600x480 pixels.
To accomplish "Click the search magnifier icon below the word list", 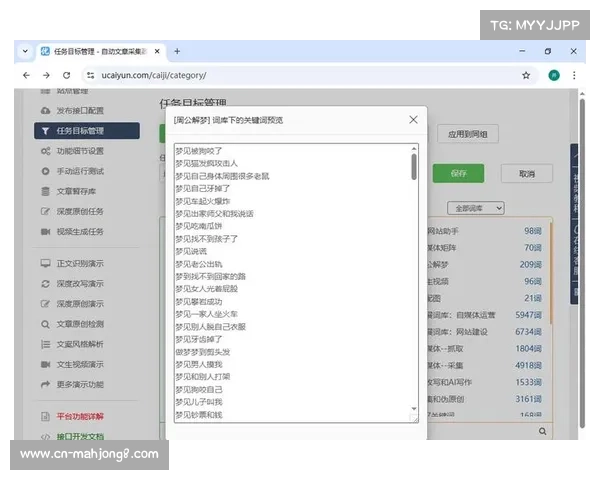I will coord(543,431).
